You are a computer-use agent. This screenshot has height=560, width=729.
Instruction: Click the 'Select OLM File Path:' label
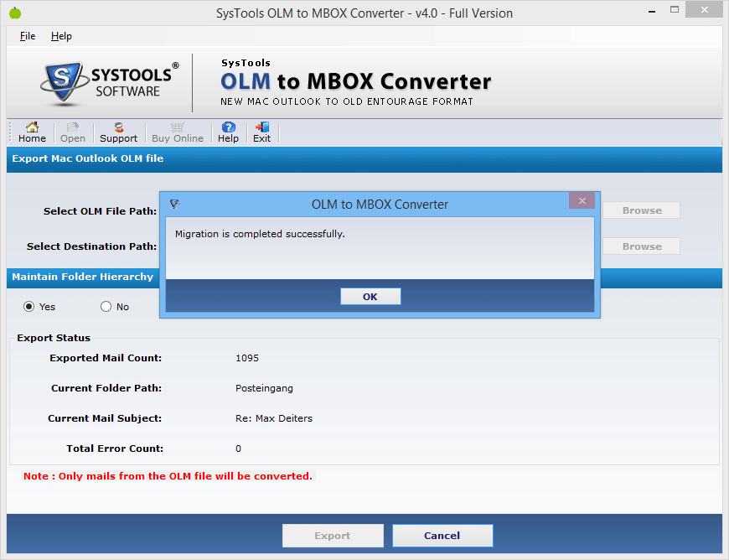click(x=100, y=211)
